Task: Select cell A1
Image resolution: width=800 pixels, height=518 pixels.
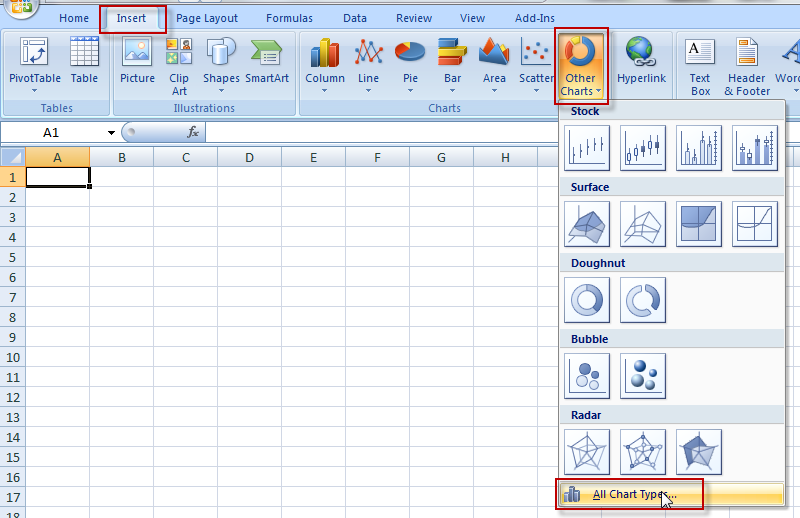Action: pos(58,177)
